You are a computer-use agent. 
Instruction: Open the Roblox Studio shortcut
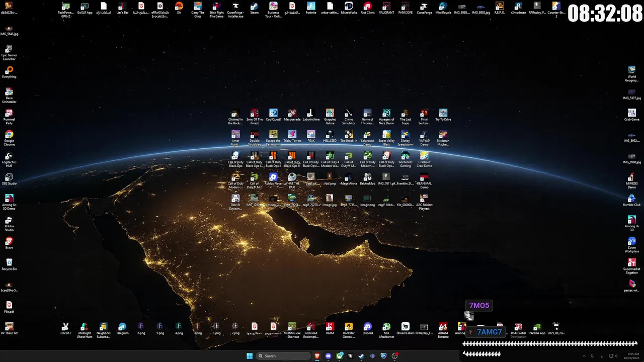(9, 224)
